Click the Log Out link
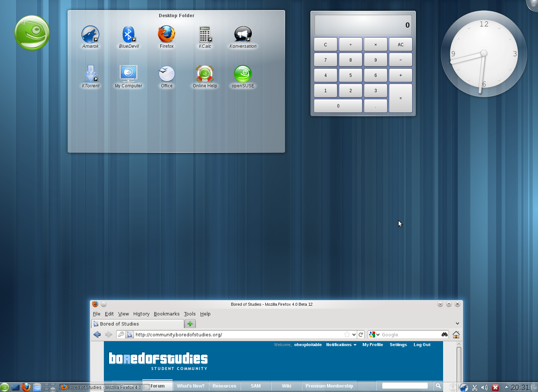This screenshot has width=538, height=392. (x=422, y=345)
